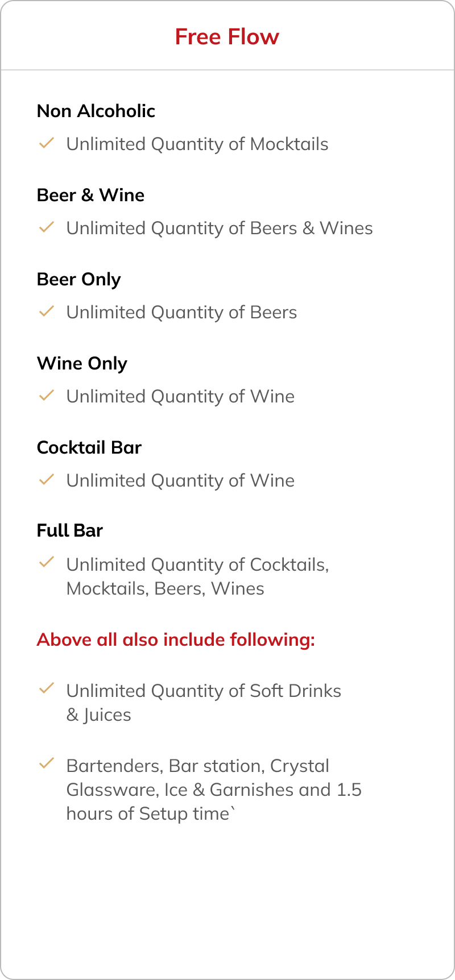Click the checkmark beside Unlimited Quantity of Mocktails
This screenshot has width=455, height=980.
pos(46,143)
